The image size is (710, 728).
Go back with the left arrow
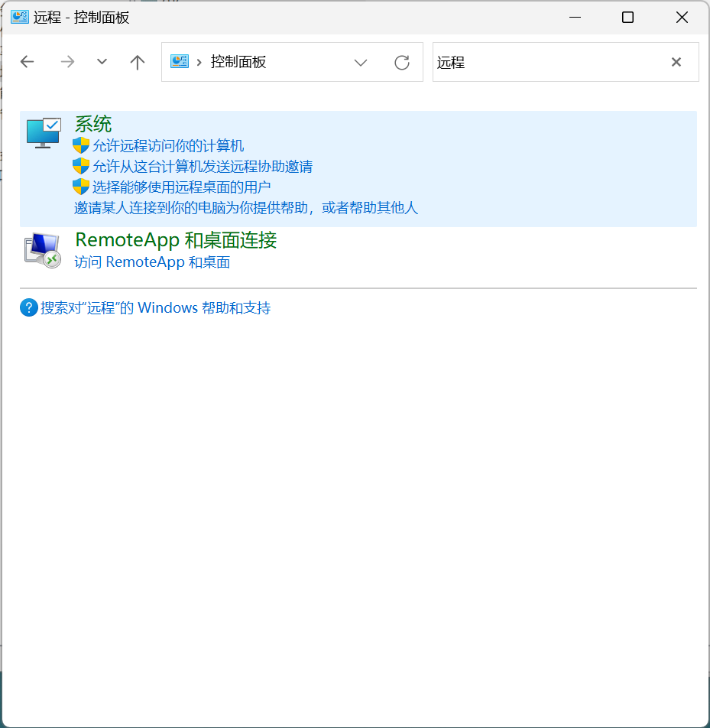pyautogui.click(x=28, y=62)
